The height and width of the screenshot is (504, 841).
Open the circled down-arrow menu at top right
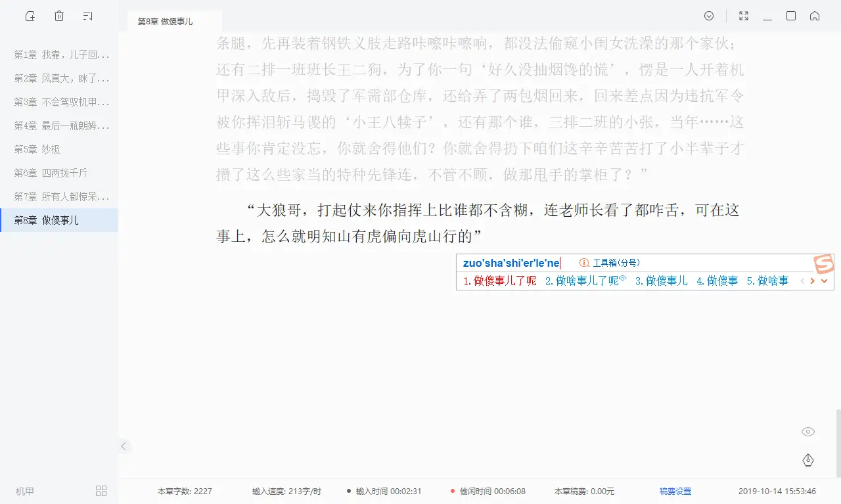pyautogui.click(x=709, y=16)
